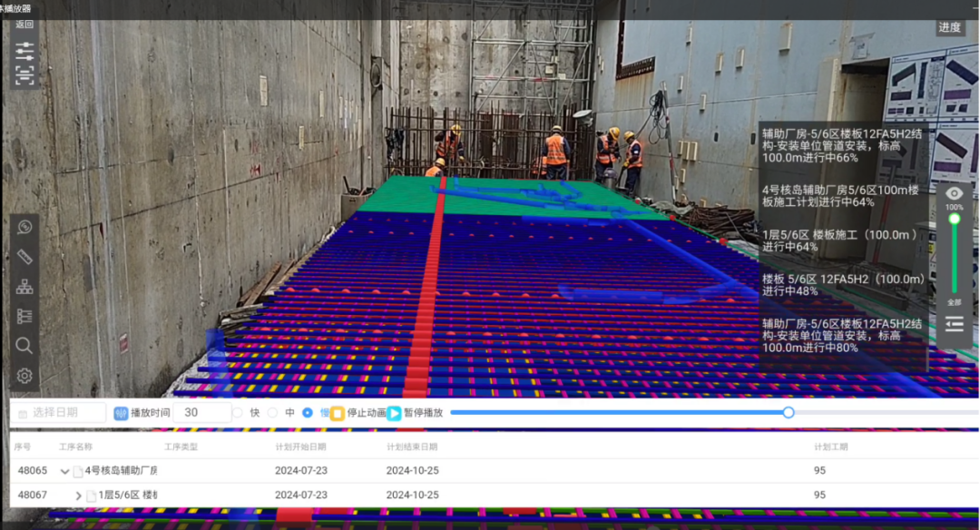Image resolution: width=980 pixels, height=530 pixels.
Task: Collapse the 4号核岛辅助厂房 tree row
Action: tap(64, 471)
